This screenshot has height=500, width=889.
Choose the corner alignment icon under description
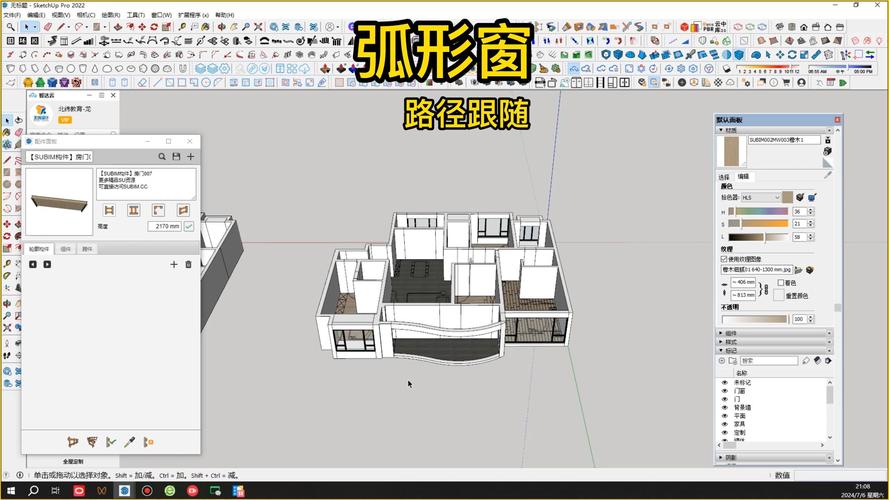tap(158, 210)
